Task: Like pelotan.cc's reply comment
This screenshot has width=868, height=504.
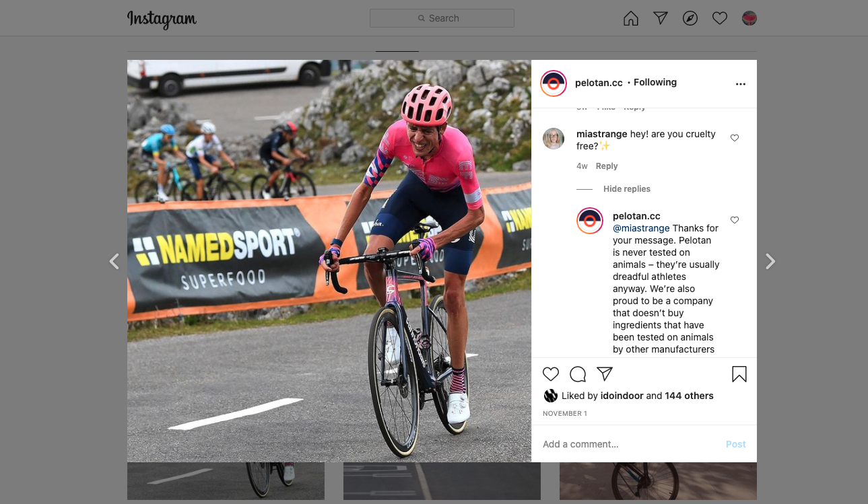Action: pos(735,220)
